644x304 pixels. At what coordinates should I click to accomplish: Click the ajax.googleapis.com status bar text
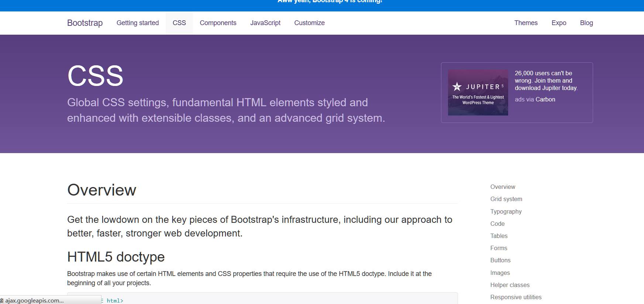(34, 300)
